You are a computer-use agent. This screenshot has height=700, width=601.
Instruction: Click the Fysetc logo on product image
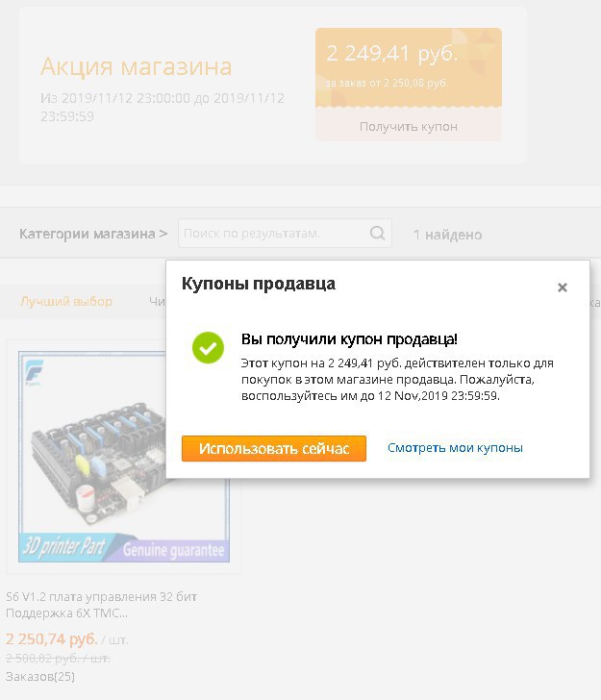tap(34, 371)
